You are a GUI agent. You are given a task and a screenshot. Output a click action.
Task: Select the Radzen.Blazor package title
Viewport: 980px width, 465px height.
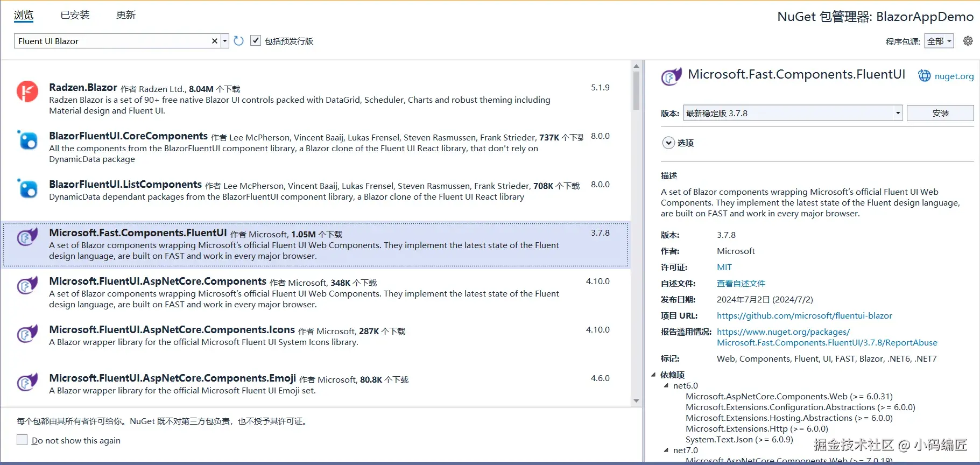[83, 88]
